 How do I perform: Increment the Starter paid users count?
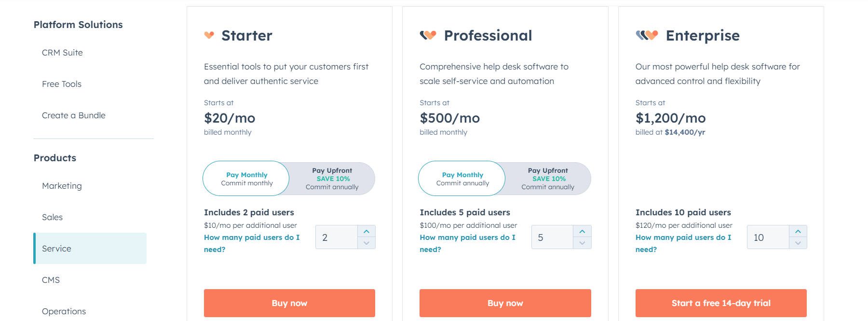click(x=366, y=230)
